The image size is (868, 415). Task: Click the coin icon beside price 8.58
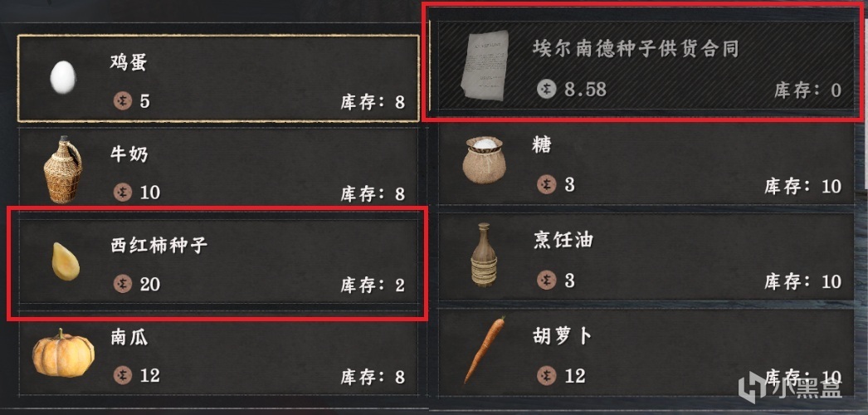[x=546, y=89]
